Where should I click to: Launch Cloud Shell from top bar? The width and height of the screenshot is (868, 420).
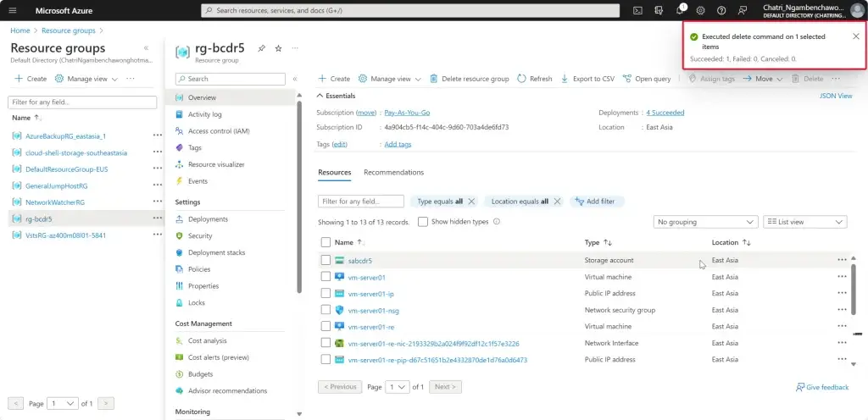(x=637, y=10)
